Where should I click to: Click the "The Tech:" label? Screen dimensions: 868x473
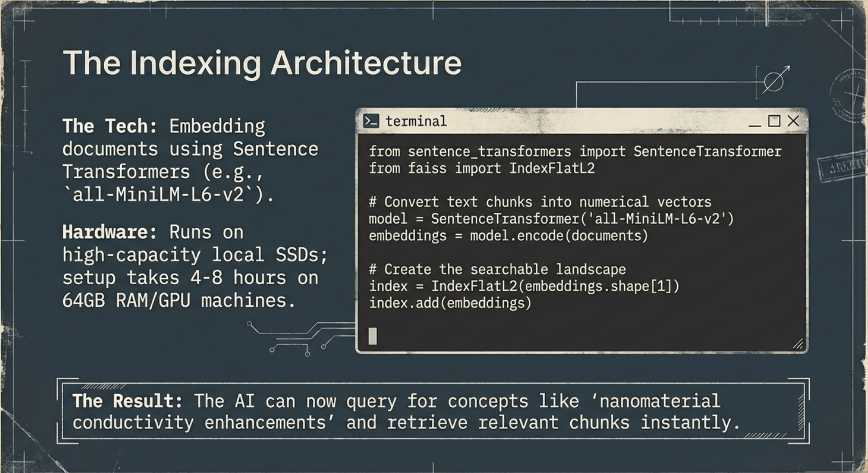click(109, 126)
